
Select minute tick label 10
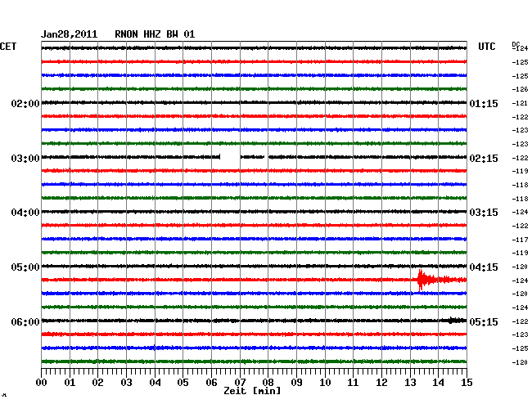(x=325, y=382)
